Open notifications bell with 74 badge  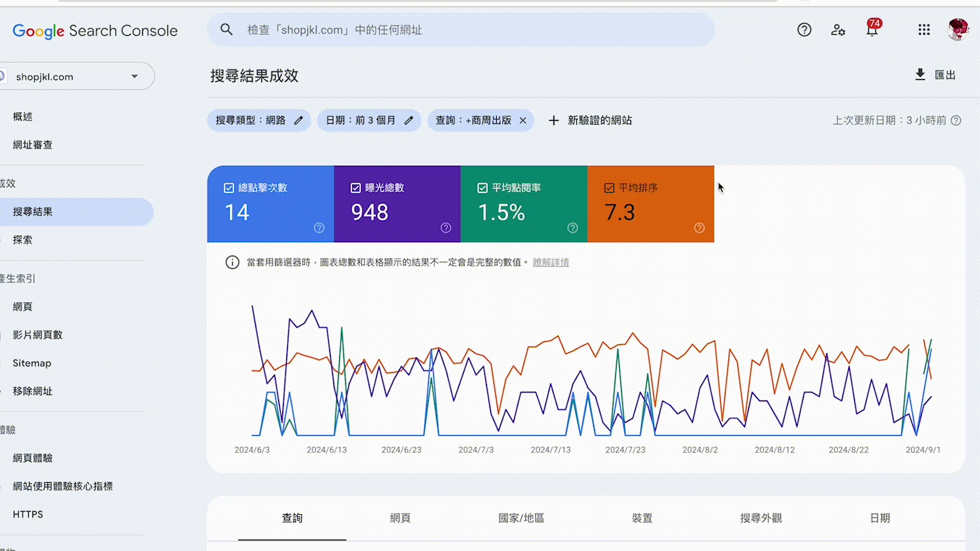(x=872, y=30)
